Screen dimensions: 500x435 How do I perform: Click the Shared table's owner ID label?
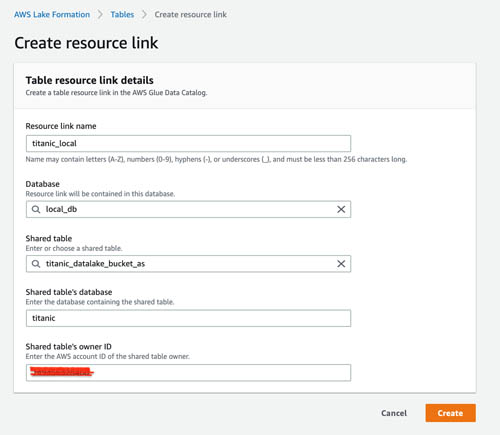(69, 347)
